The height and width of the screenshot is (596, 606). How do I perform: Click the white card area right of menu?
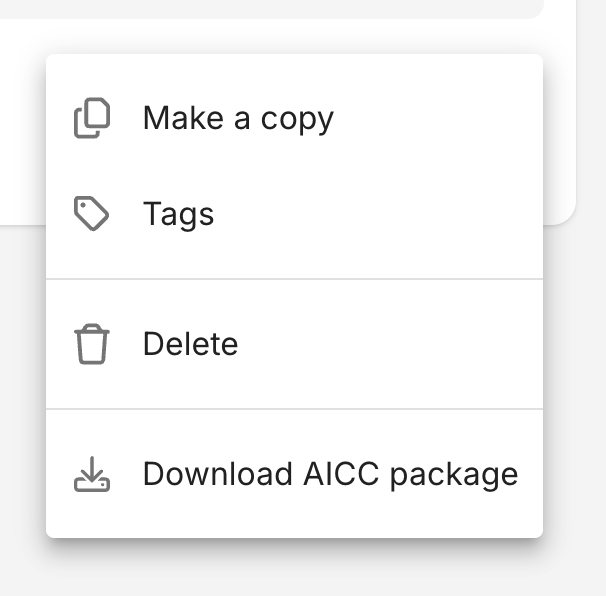558,120
